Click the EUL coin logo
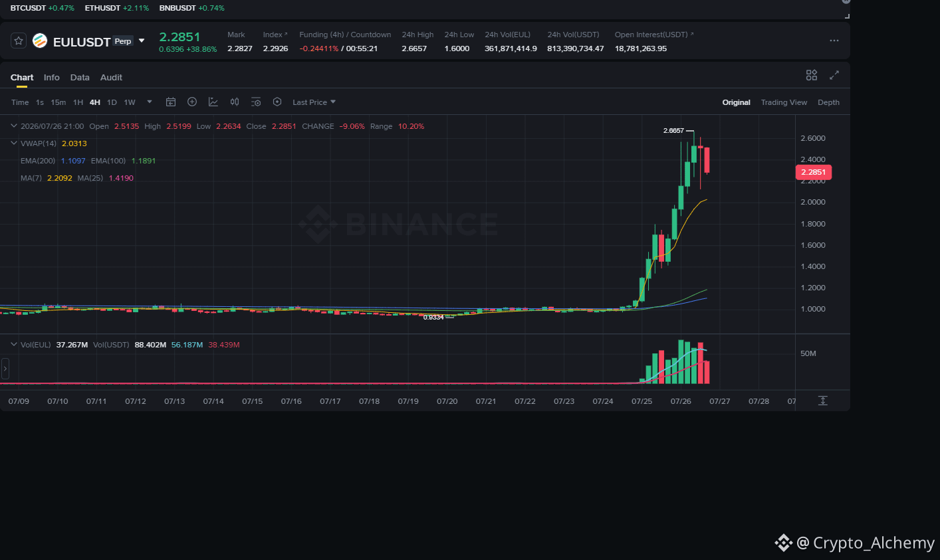 (x=40, y=41)
